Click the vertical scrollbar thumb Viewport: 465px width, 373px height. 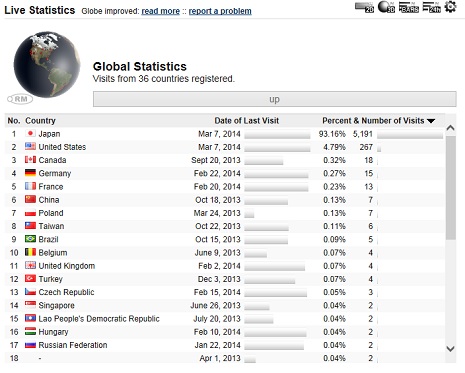click(451, 187)
